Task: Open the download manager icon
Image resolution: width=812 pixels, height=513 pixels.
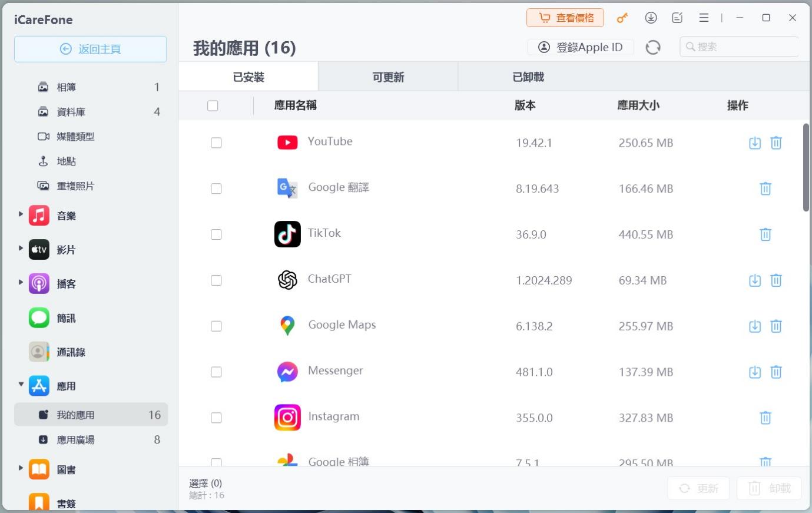Action: point(651,18)
